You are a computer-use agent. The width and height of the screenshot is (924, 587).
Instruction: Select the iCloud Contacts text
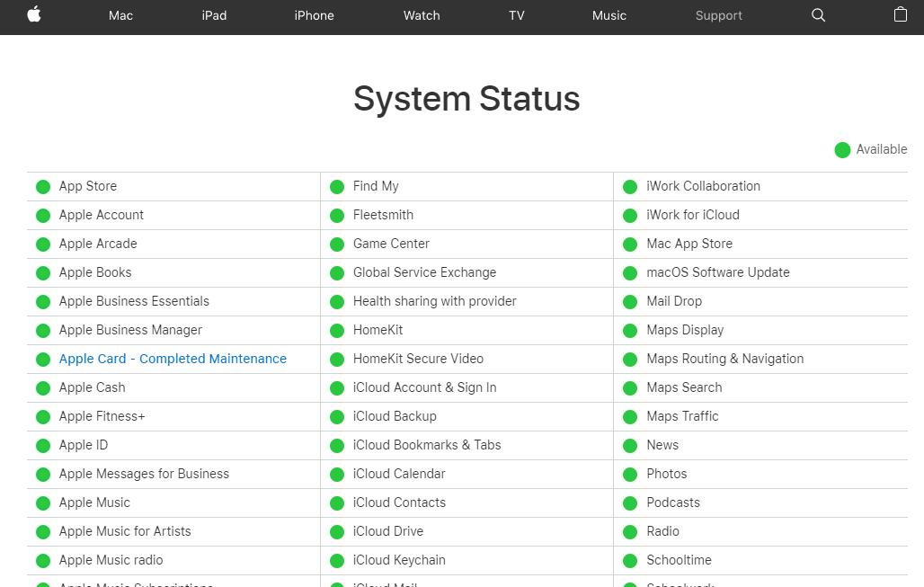(x=399, y=503)
